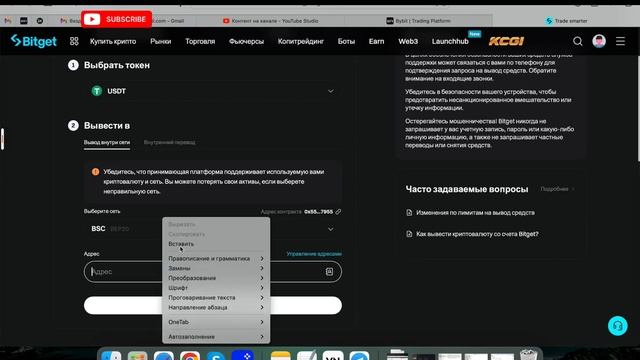Image resolution: width=640 pixels, height=360 pixels.
Task: Open Skype from the Dock
Action: point(216,357)
